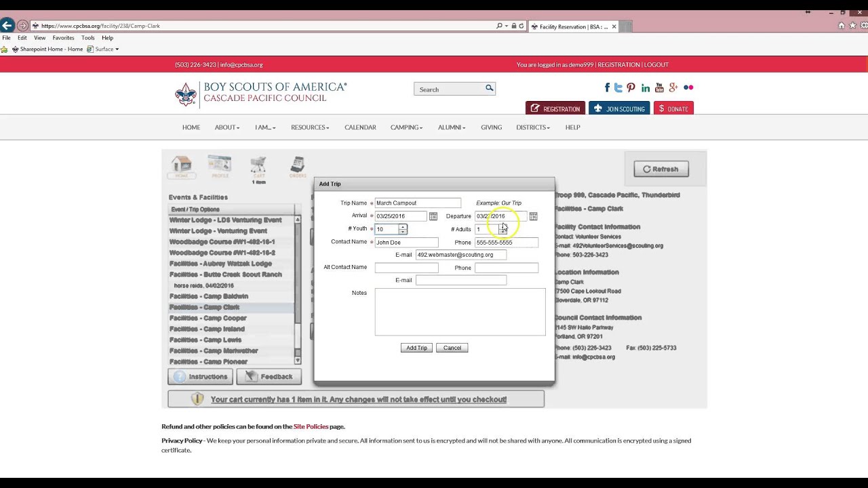Image resolution: width=868 pixels, height=488 pixels.
Task: Click the Boy Scouts of America logo
Action: point(261,94)
